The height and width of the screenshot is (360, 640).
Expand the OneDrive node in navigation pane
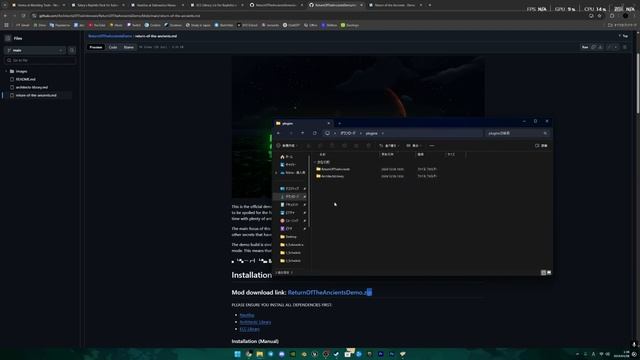click(276, 173)
